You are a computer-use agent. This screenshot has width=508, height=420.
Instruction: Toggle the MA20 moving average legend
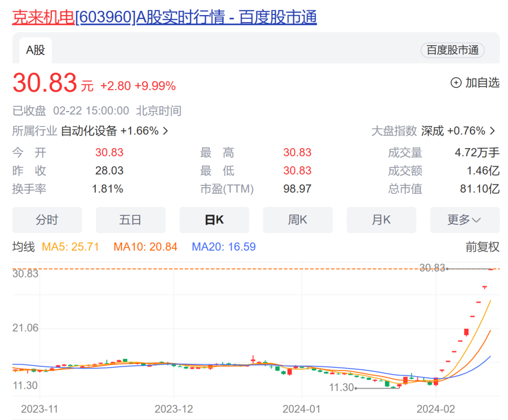tap(223, 246)
